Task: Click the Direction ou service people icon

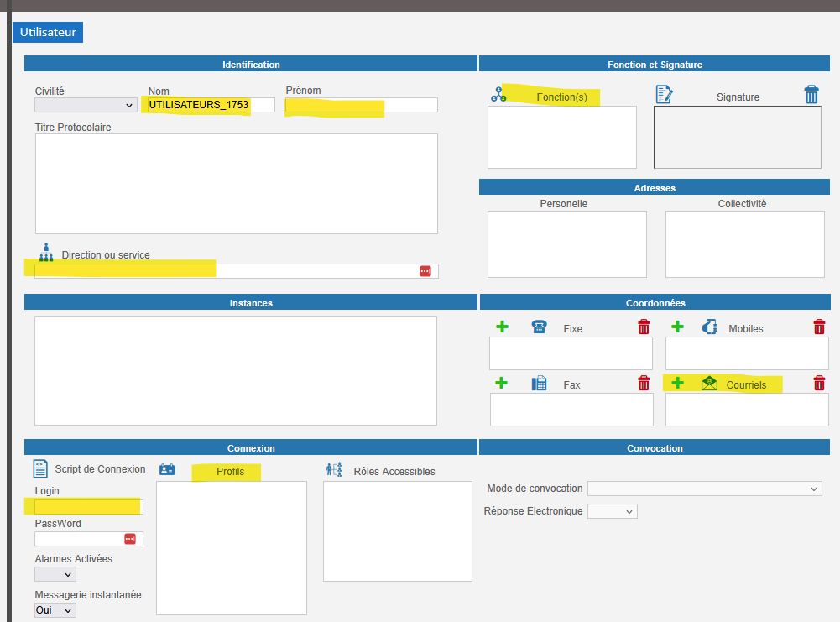Action: click(45, 252)
